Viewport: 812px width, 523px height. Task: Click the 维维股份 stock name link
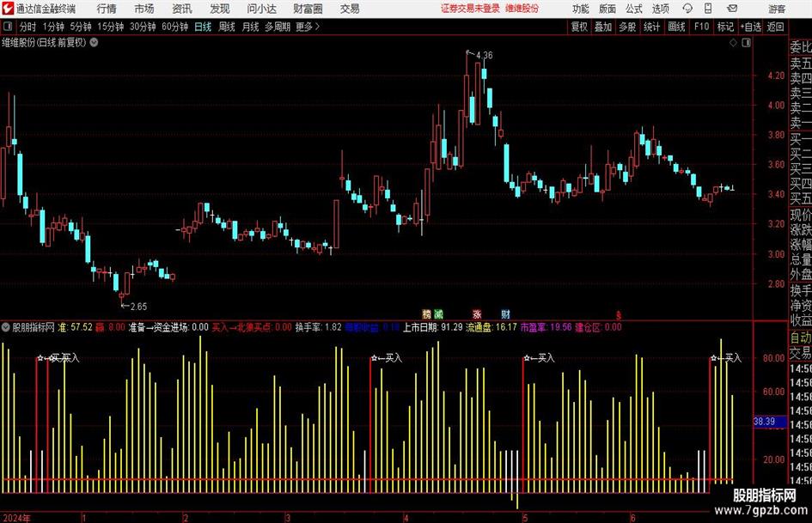[x=522, y=9]
